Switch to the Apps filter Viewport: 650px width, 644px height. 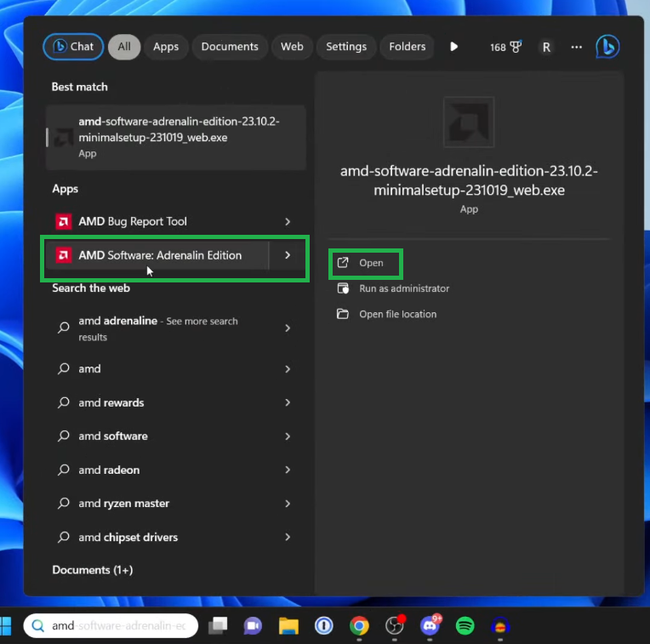coord(166,47)
